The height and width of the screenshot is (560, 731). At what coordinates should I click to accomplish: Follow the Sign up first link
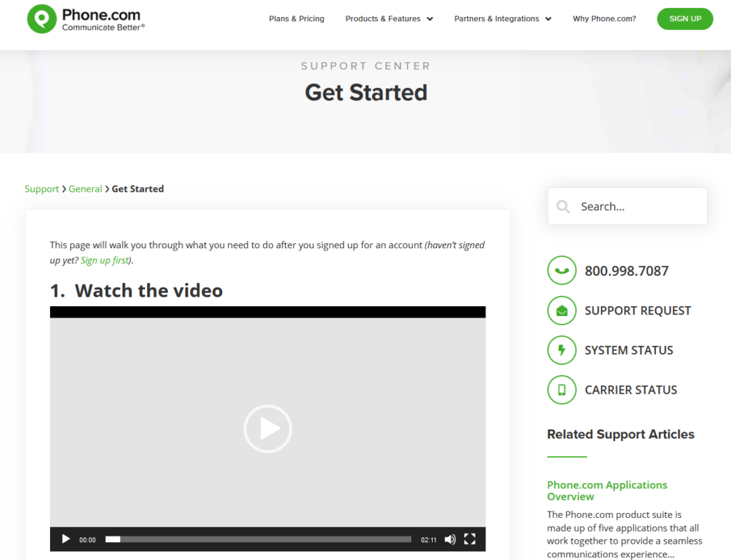tap(105, 260)
